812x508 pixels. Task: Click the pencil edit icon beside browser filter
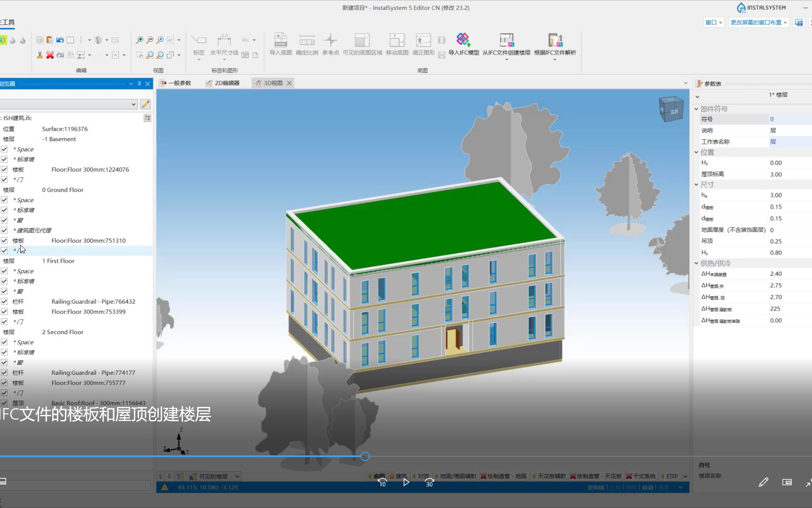pyautogui.click(x=145, y=104)
